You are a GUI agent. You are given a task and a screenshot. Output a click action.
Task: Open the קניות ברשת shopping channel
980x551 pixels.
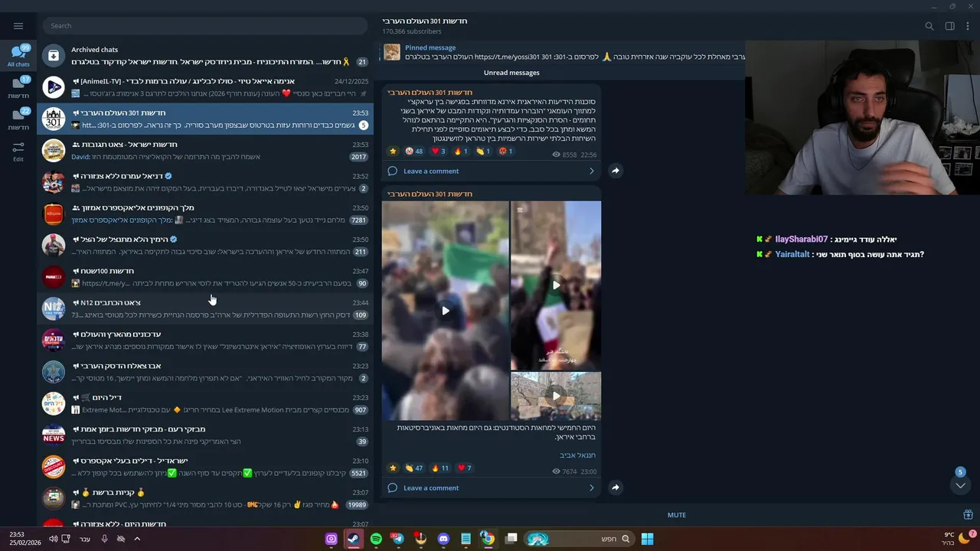(205, 498)
